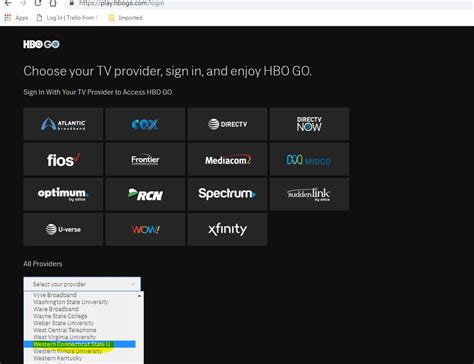474x364 pixels.
Task: Go to the browser home icon
Action: point(53,3)
